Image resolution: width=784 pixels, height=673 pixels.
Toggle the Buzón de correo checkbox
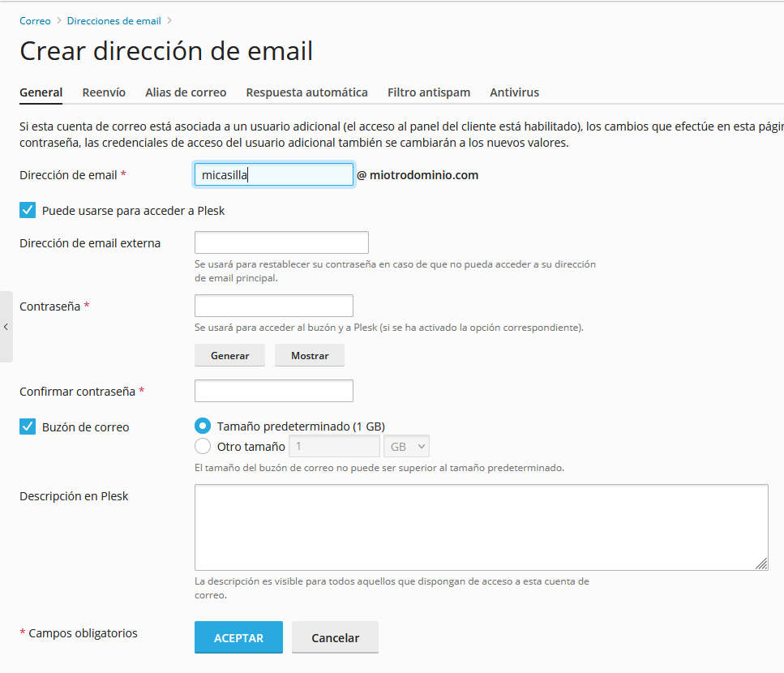click(x=28, y=427)
